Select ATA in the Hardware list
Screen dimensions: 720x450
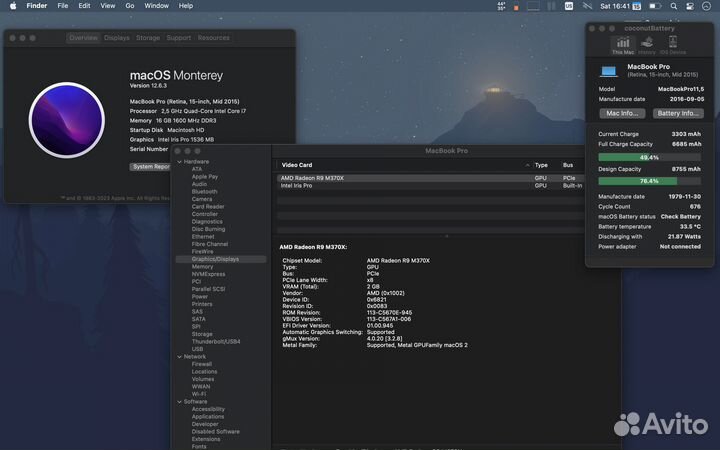[197, 169]
